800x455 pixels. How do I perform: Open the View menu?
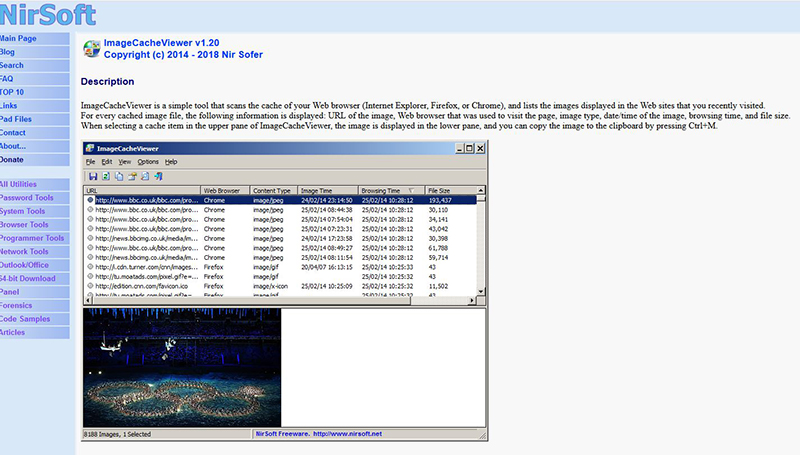pyautogui.click(x=124, y=162)
